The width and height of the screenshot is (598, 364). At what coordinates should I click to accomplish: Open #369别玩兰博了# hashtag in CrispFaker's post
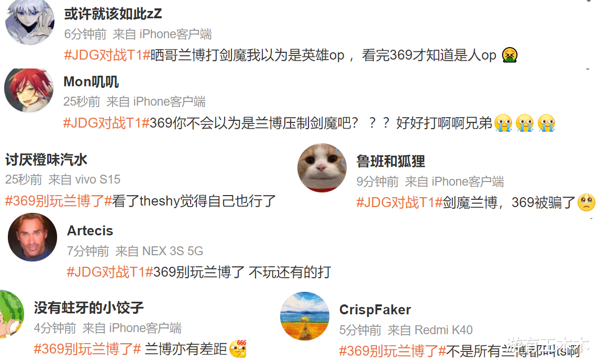coord(392,351)
